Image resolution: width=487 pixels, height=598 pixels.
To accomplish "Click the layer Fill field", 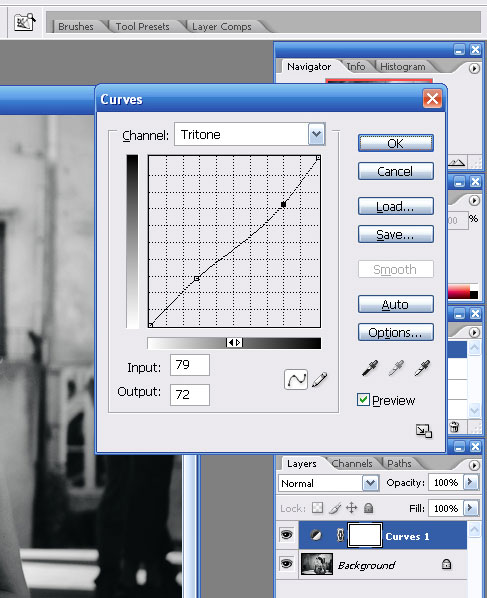I will coord(446,508).
